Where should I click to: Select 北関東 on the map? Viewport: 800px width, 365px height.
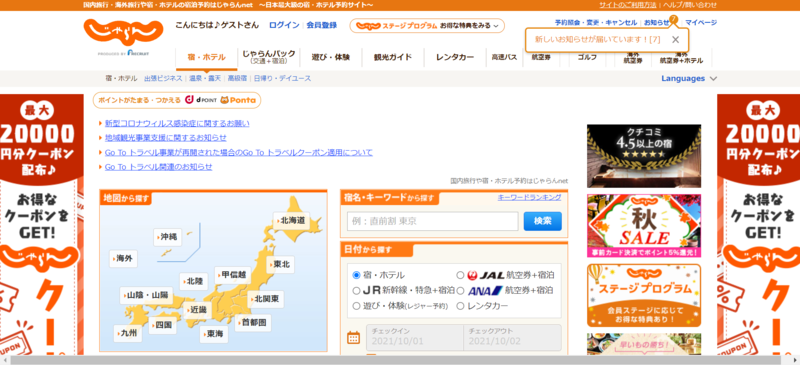266,299
